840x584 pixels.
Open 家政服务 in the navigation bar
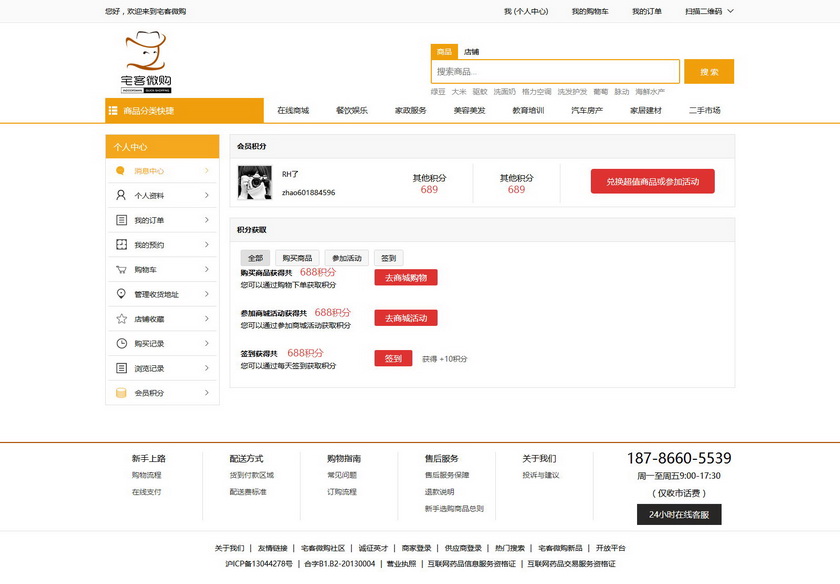pos(411,110)
